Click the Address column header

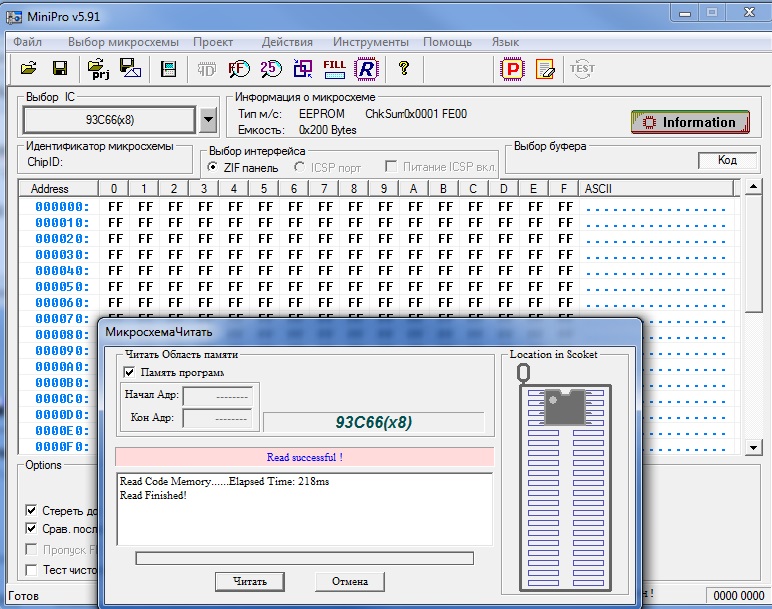coord(58,189)
